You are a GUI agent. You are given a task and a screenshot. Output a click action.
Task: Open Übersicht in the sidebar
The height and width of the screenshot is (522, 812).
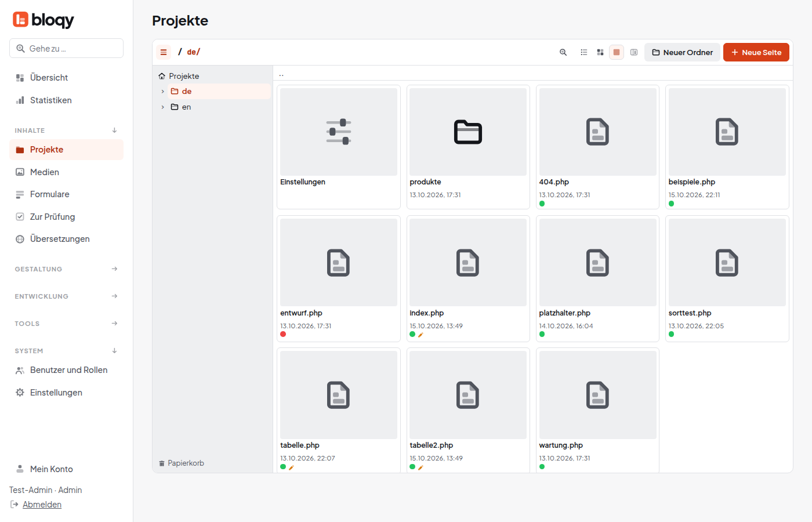[66, 78]
